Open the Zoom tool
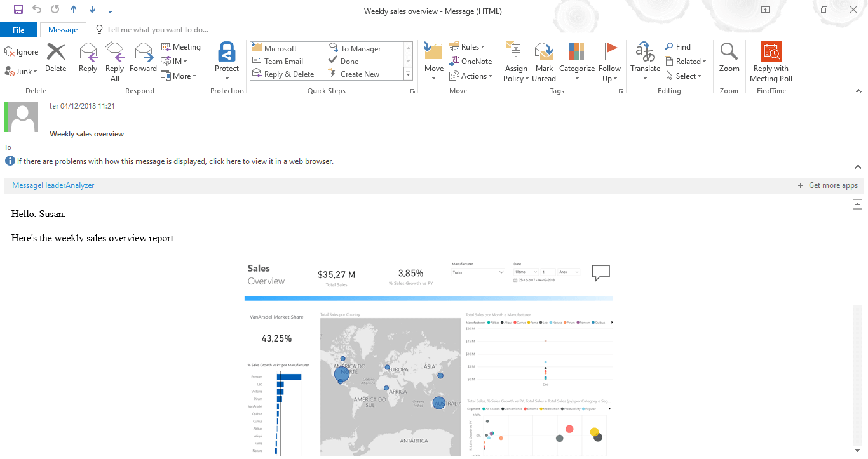The height and width of the screenshot is (459, 868). coord(729,60)
